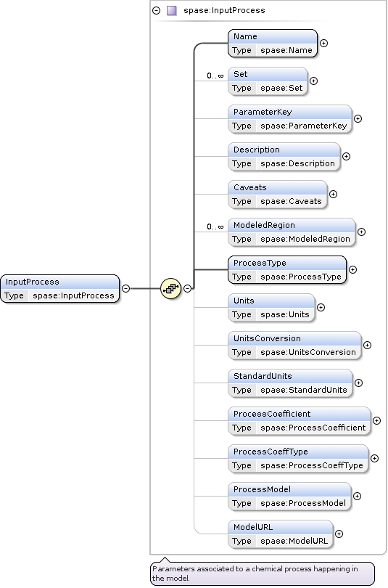Click the spase:ProcessCoeffType type link

pos(312,465)
